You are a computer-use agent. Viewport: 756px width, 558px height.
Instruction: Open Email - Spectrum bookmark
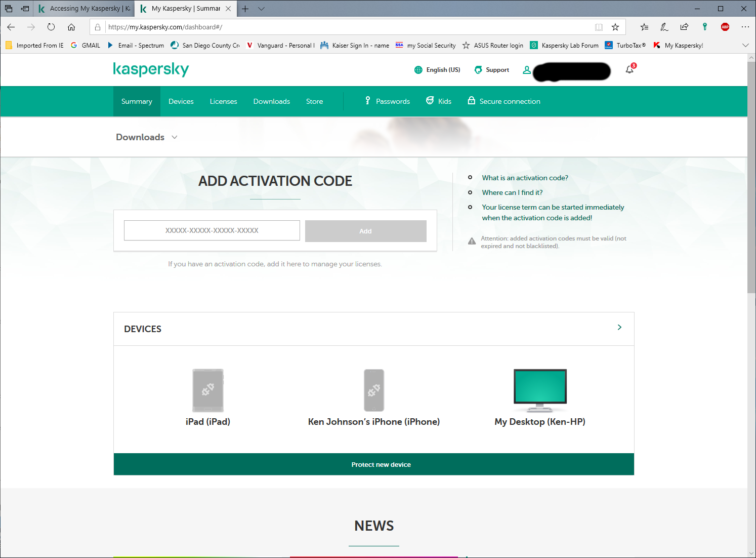pyautogui.click(x=136, y=45)
